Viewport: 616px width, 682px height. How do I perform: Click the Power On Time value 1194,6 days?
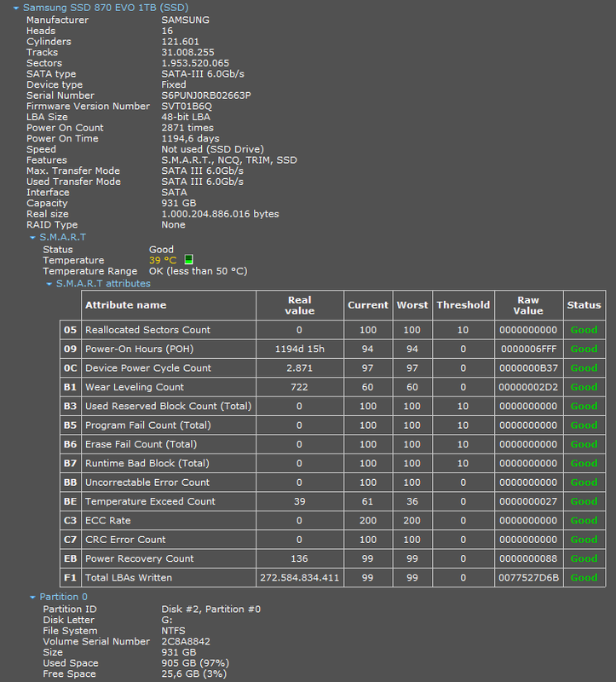click(x=190, y=139)
